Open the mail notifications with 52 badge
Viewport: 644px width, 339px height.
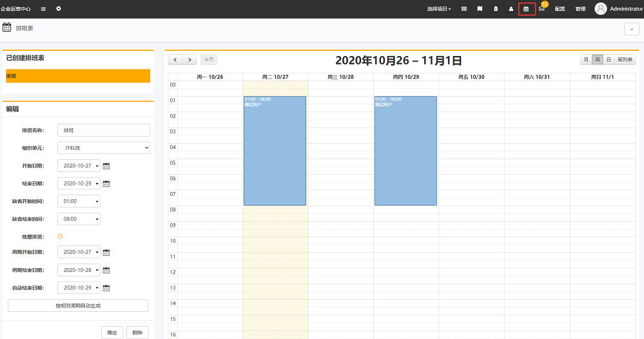pyautogui.click(x=542, y=9)
